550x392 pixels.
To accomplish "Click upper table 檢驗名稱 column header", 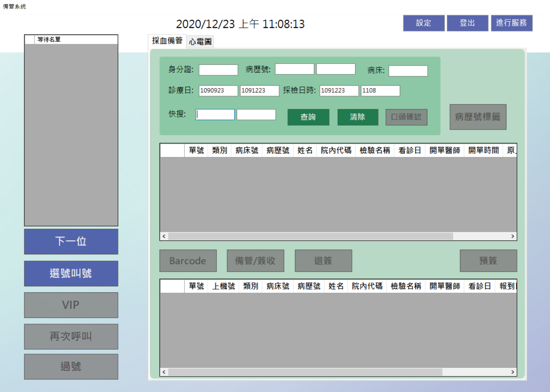I will click(375, 150).
